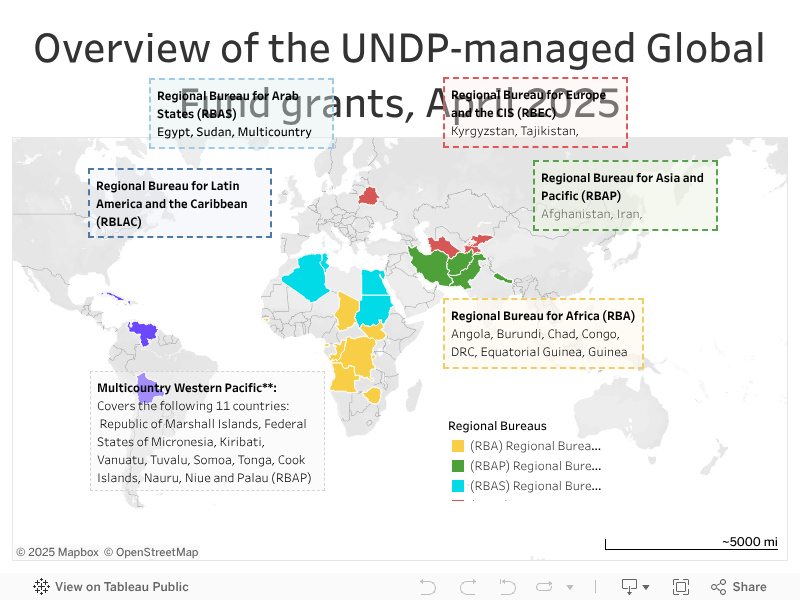800x600 pixels.
Task: Click the Redo arrow icon
Action: [x=468, y=587]
